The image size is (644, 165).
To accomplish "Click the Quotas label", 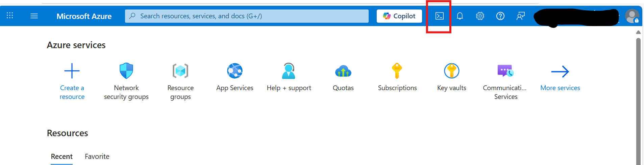I will 343,88.
